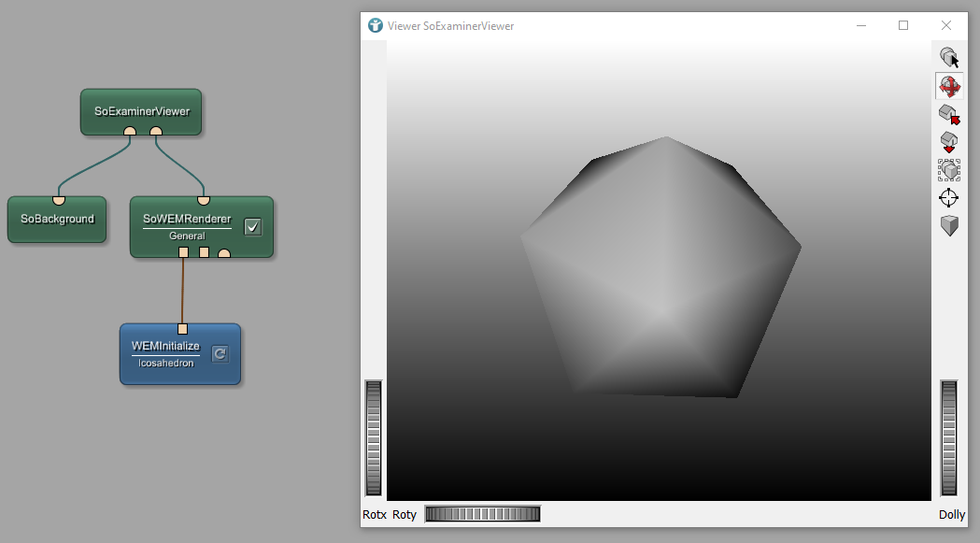Select the SoBackground module node

[x=57, y=220]
